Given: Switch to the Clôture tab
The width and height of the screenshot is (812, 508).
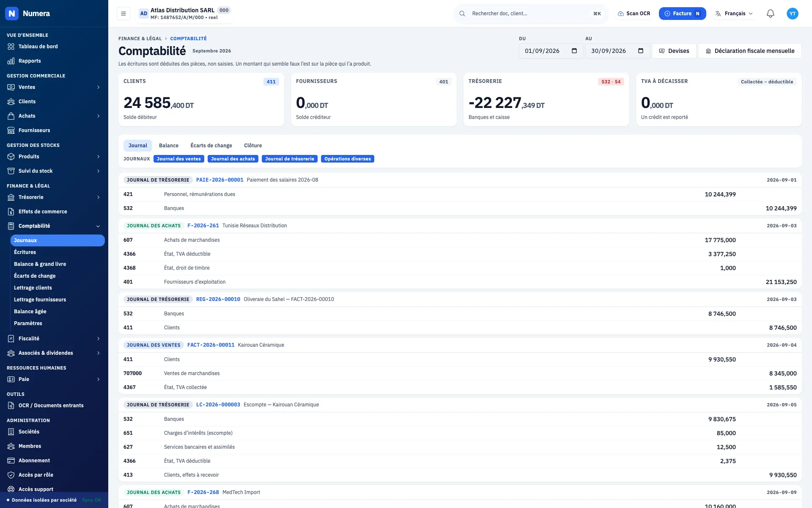Looking at the screenshot, I should [253, 146].
